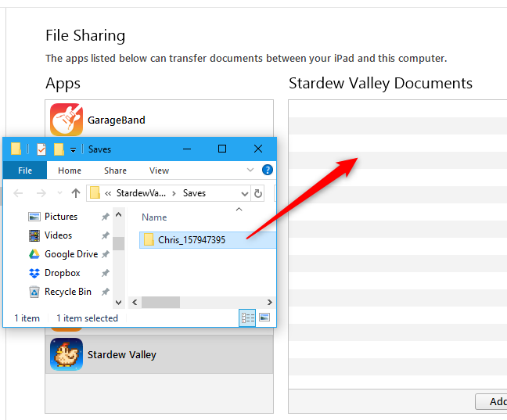Click the Explorer folder icon in title bar
This screenshot has width=507, height=420.
coord(16,149)
